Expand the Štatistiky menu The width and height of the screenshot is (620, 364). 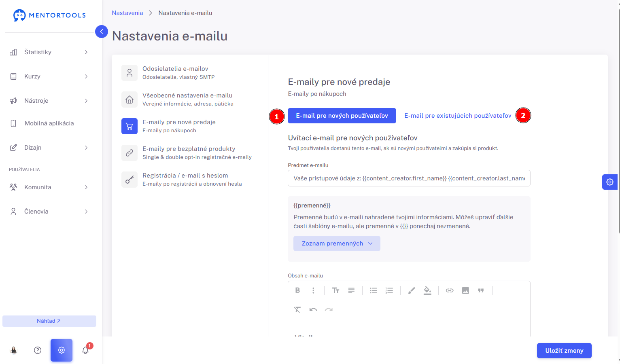point(49,52)
